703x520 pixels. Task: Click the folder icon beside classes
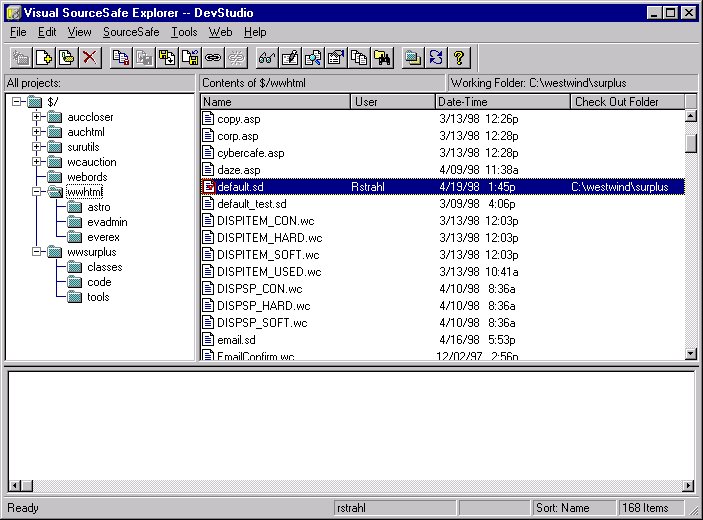[x=74, y=267]
